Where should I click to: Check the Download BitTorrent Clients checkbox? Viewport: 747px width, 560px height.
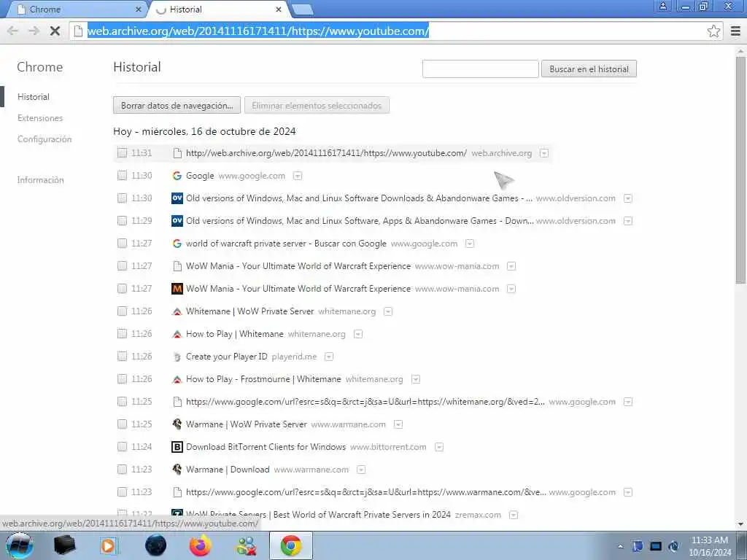click(x=123, y=447)
